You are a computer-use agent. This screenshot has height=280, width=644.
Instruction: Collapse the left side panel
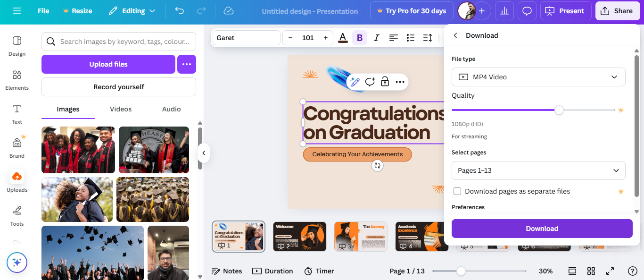[204, 153]
